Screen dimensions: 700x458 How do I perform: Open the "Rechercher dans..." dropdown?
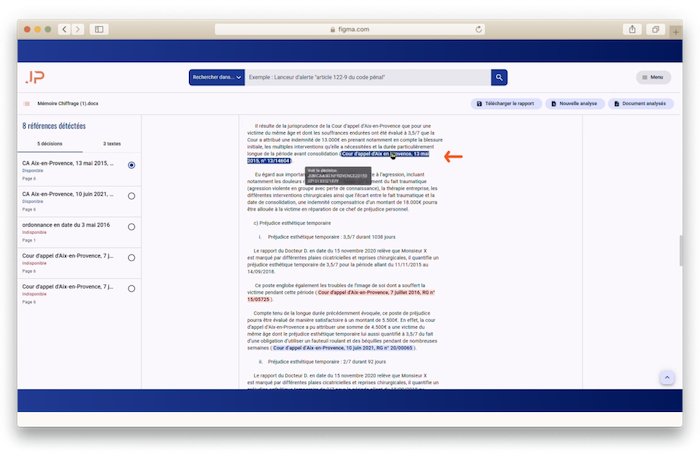click(x=217, y=77)
